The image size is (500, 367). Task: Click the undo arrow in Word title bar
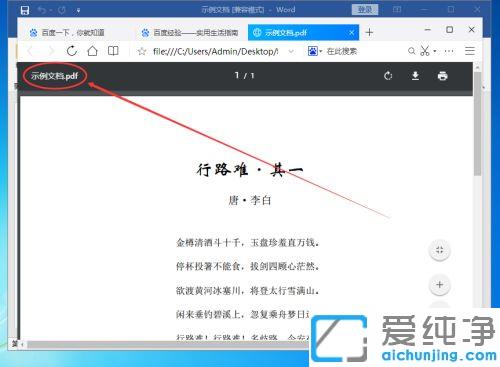[x=42, y=10]
